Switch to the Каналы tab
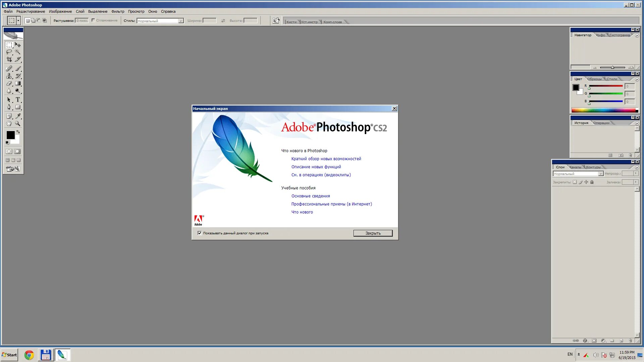644x362 pixels. click(575, 167)
